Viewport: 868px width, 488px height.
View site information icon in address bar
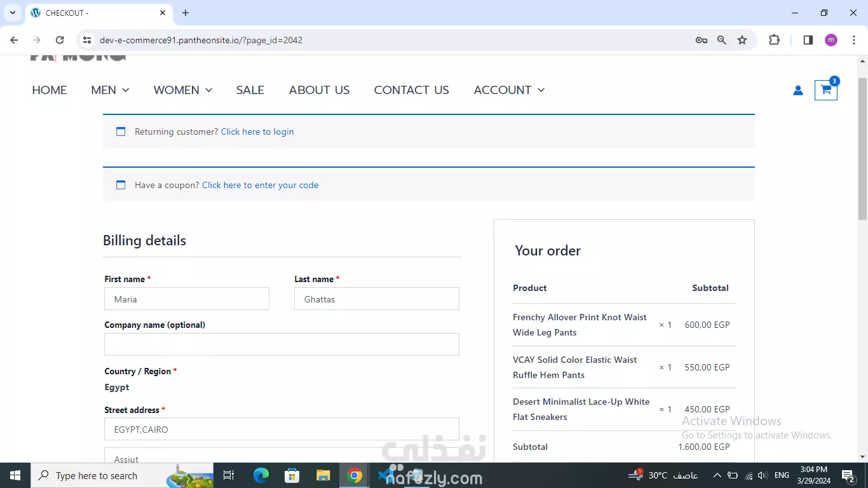coord(88,40)
